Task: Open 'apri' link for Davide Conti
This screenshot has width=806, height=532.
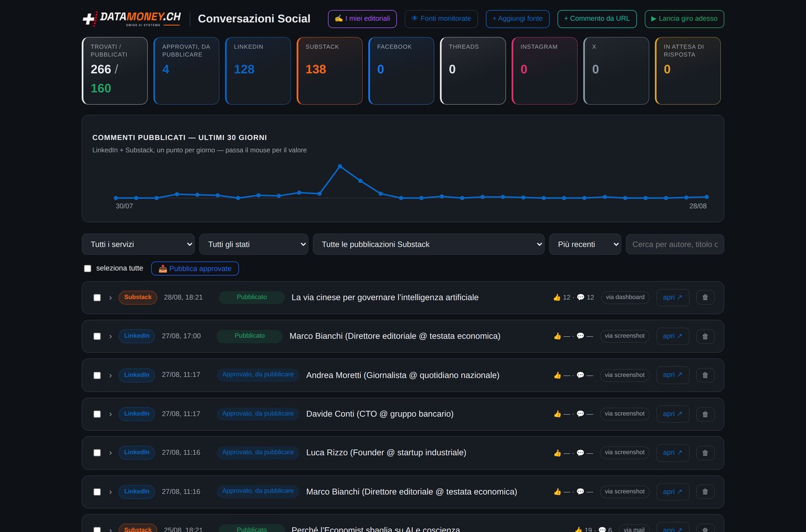Action: (672, 414)
